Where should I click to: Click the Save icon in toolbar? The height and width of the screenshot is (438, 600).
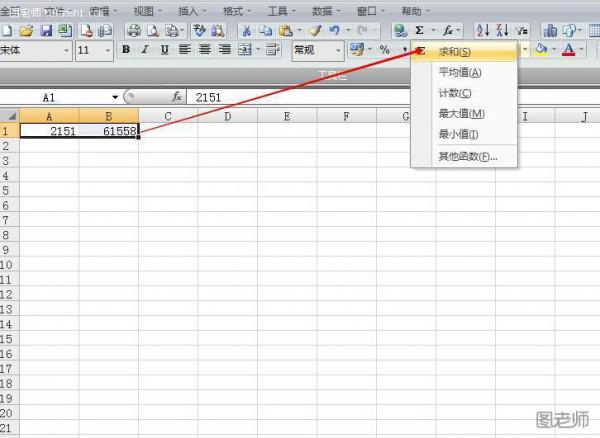click(45, 31)
